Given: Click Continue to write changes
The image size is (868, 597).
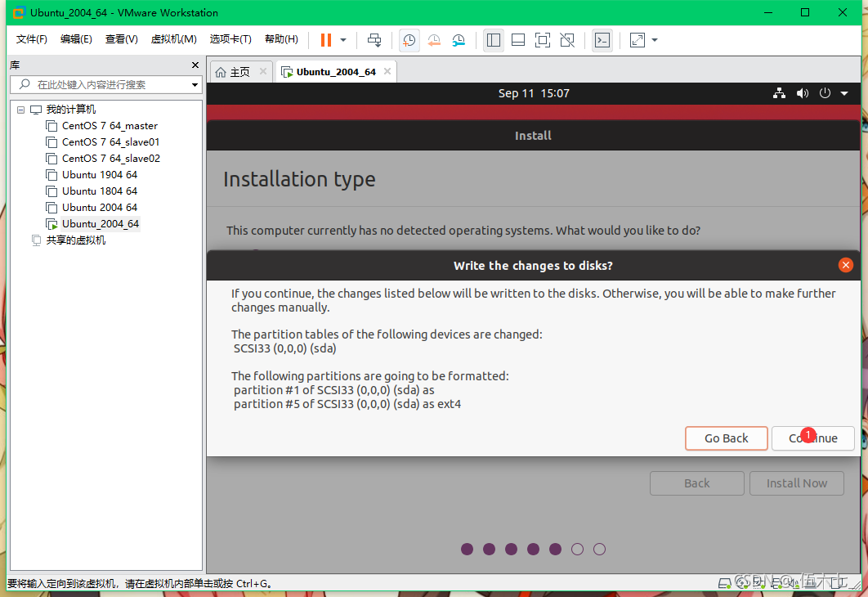Looking at the screenshot, I should coord(812,438).
